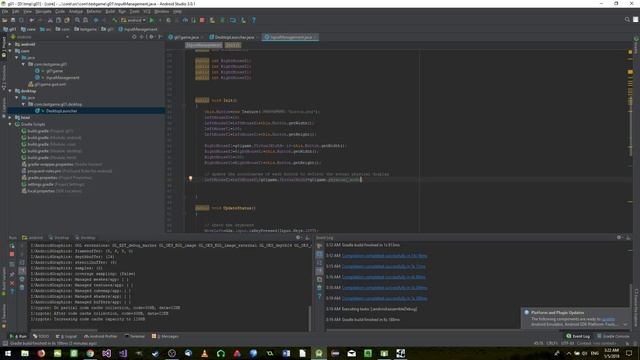Viewport: 640px width, 360px height.
Task: Open the Gradle Console button
Action: pos(613,336)
